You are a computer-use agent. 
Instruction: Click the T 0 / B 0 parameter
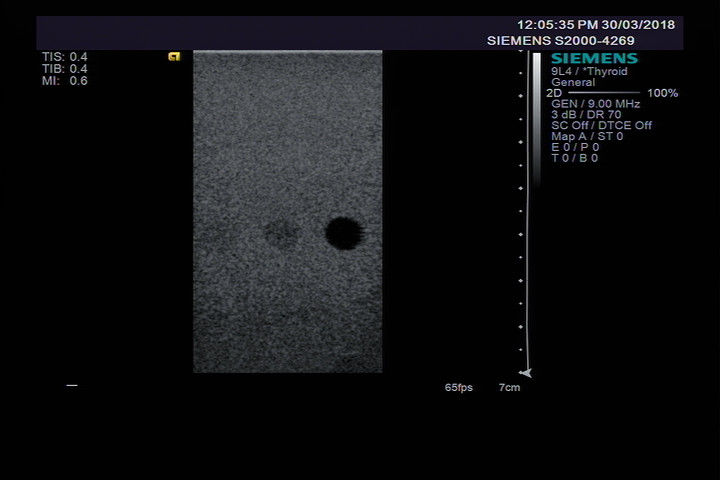coord(575,158)
